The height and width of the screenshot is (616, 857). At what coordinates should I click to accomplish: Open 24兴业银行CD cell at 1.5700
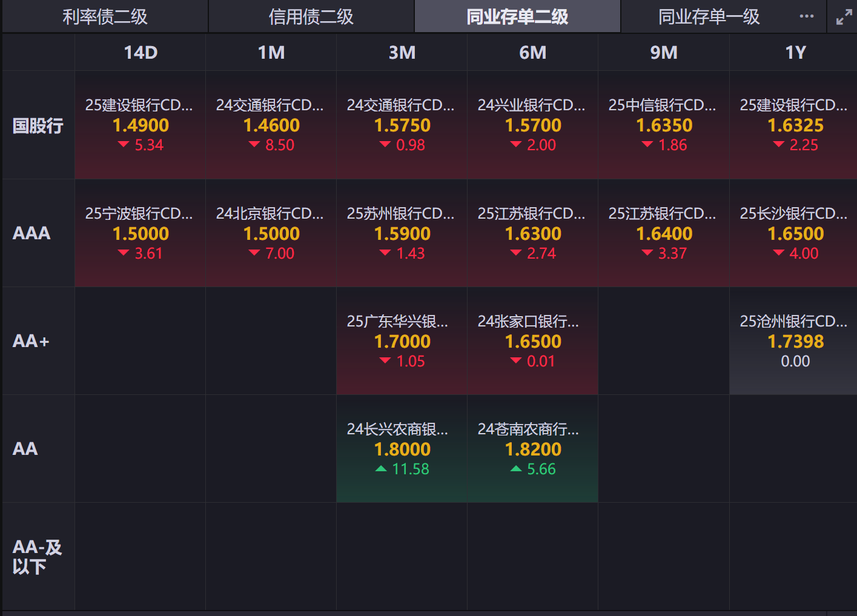(533, 125)
